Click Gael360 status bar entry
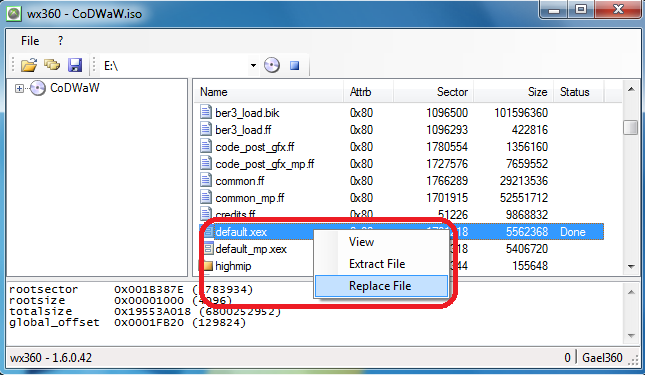 [x=602, y=358]
